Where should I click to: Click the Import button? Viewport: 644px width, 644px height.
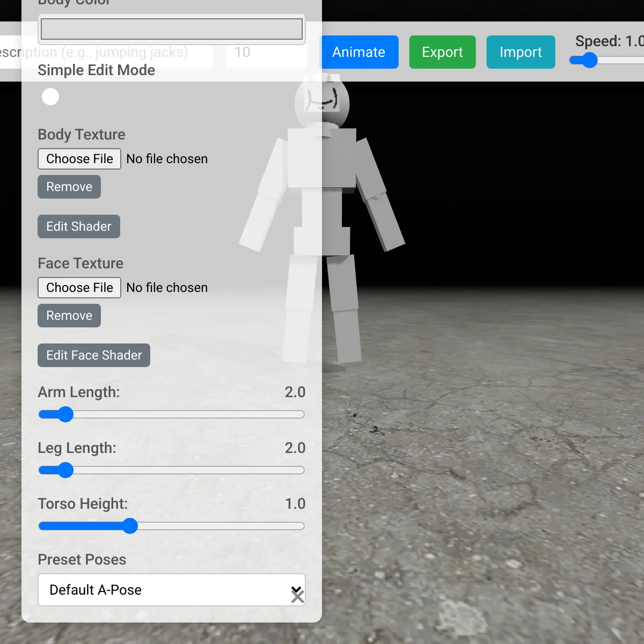[x=521, y=52]
